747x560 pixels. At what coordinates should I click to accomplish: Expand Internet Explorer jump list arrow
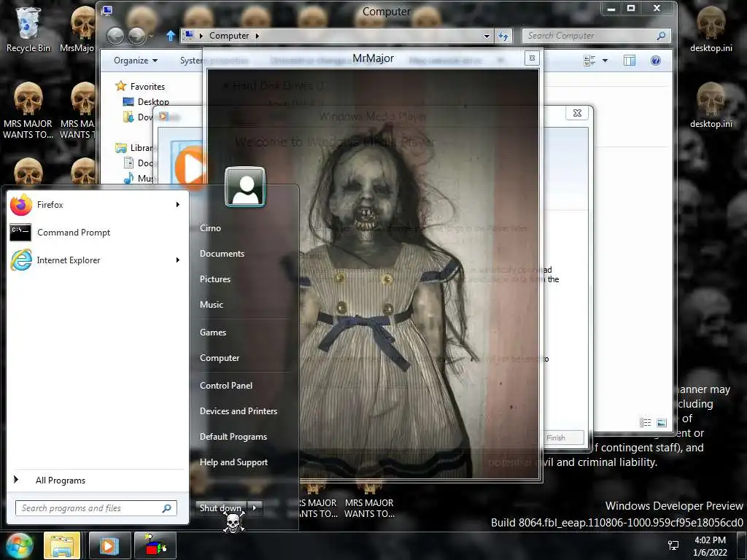coord(178,260)
